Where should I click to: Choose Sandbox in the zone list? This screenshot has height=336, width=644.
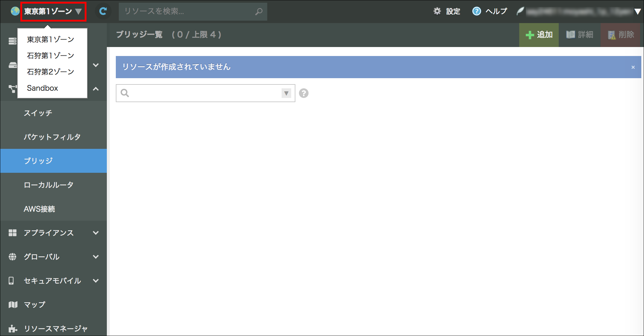coord(42,88)
